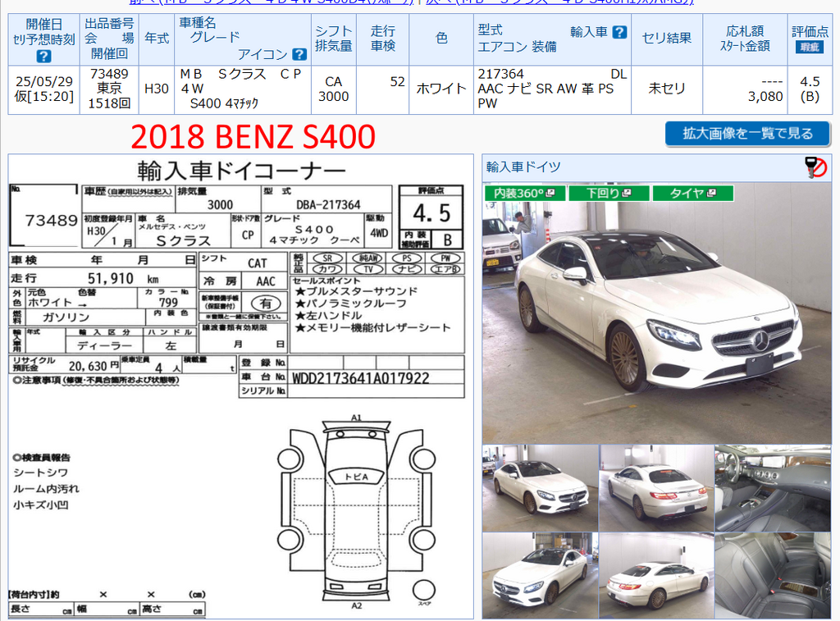The image size is (840, 621).
Task: Click the 出品番号 会場 開催回 column header
Action: 109,39
